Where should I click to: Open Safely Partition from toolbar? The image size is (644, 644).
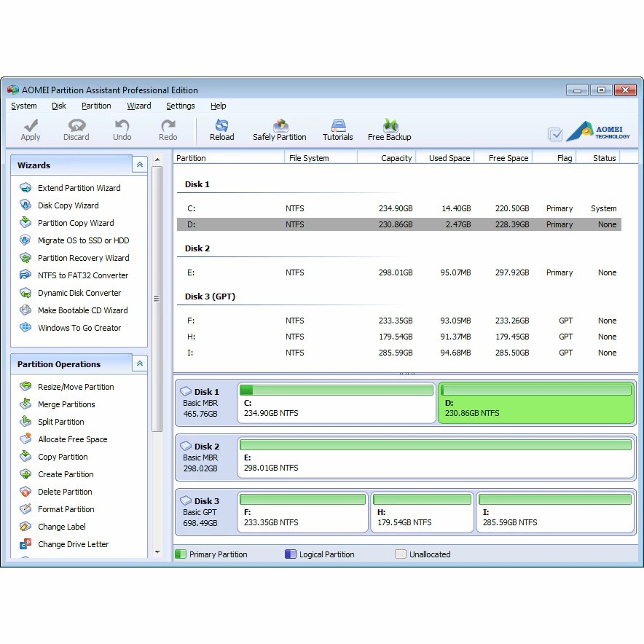coord(279,130)
